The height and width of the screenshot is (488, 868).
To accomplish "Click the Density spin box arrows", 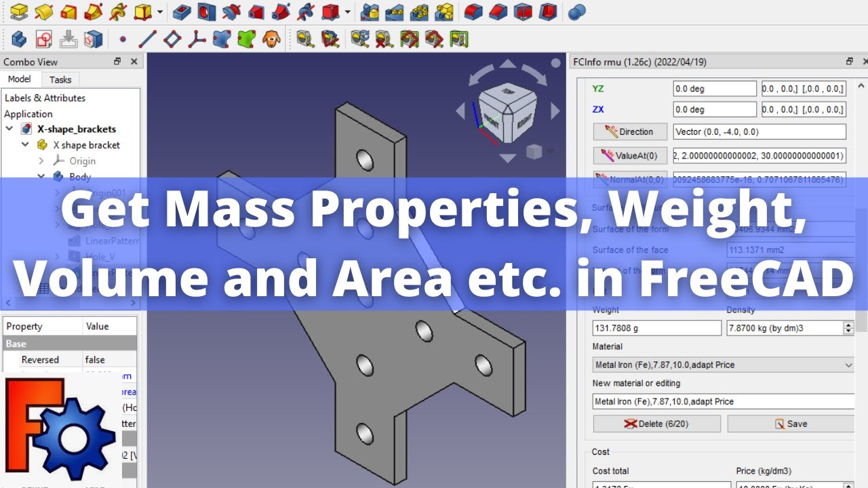I will tap(848, 328).
